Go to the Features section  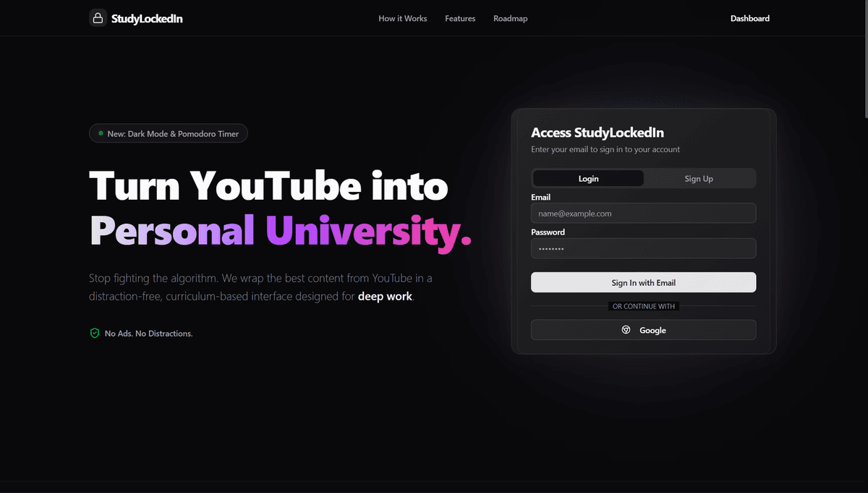coord(460,19)
